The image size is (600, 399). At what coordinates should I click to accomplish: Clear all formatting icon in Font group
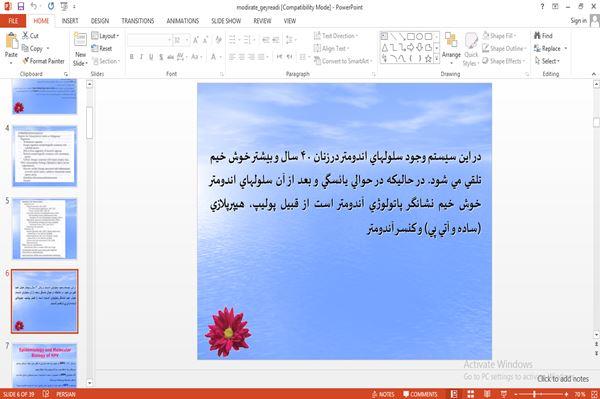[218, 40]
